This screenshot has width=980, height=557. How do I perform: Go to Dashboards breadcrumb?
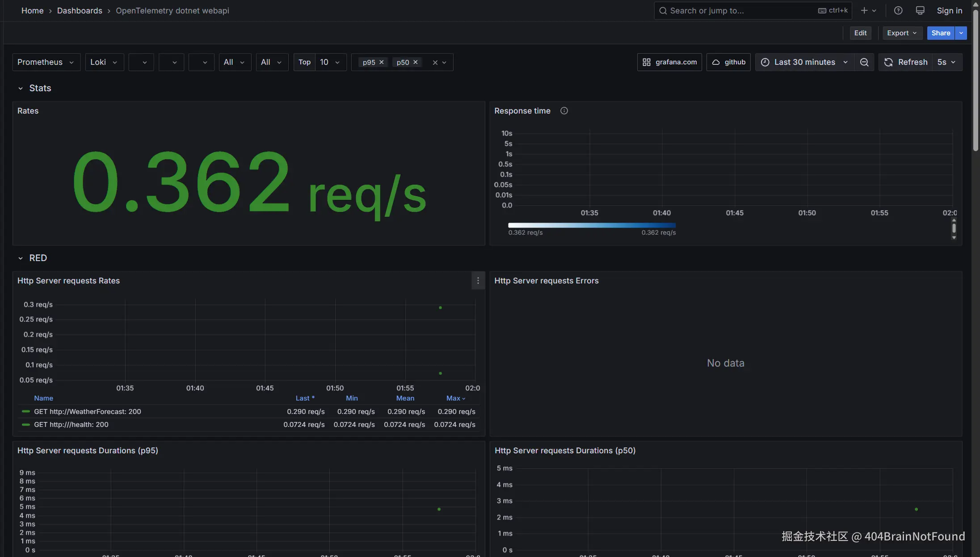[80, 11]
